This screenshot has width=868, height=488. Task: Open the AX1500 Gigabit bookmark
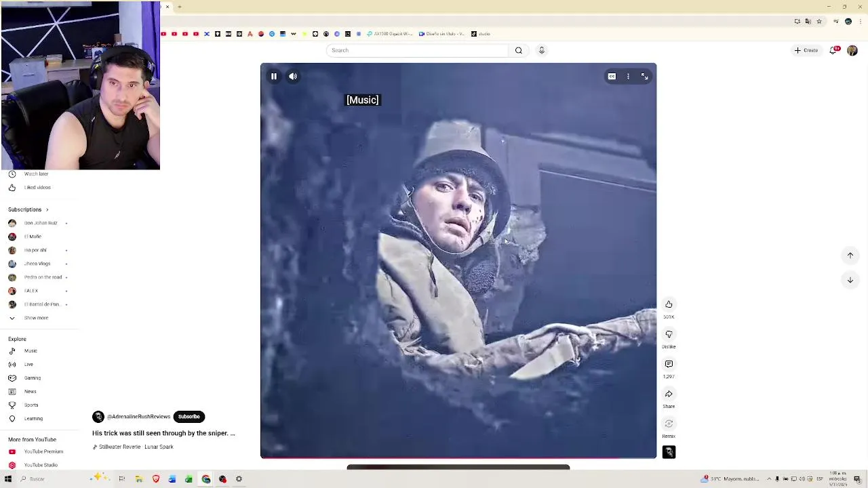pyautogui.click(x=389, y=34)
